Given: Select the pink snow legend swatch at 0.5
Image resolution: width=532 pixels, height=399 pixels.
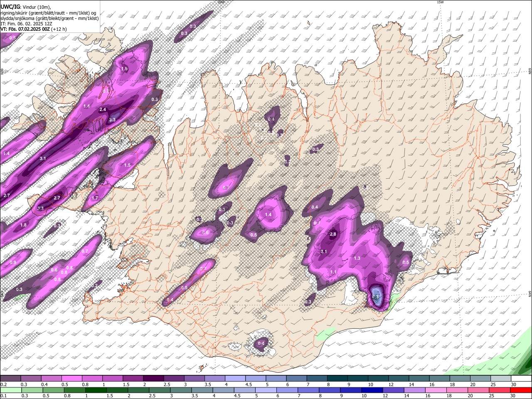Looking at the screenshot, I should click(x=71, y=379).
